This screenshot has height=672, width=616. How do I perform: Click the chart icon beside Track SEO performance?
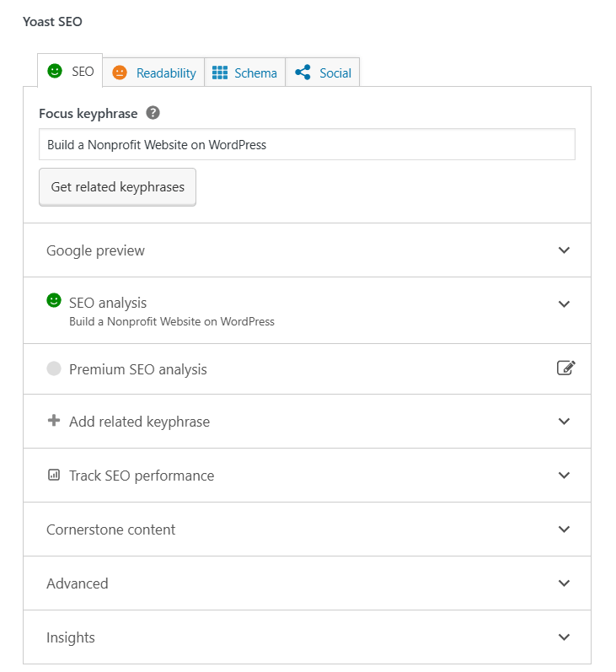[x=54, y=475]
